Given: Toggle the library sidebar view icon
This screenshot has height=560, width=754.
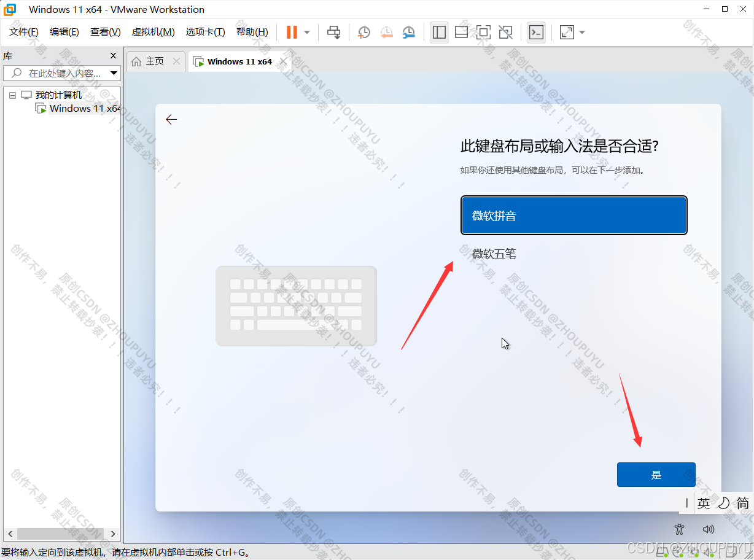Looking at the screenshot, I should [x=439, y=33].
